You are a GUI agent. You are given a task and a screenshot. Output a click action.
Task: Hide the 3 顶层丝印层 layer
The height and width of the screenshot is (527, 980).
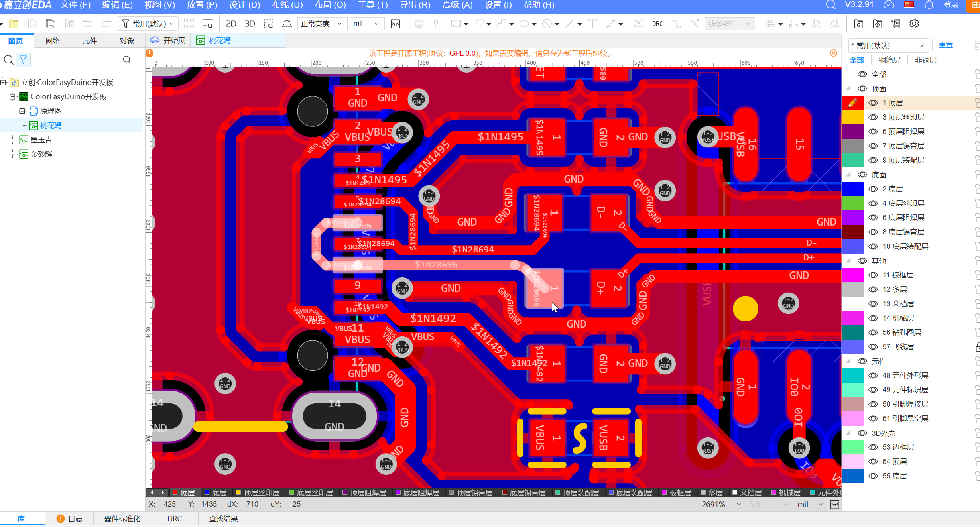873,117
